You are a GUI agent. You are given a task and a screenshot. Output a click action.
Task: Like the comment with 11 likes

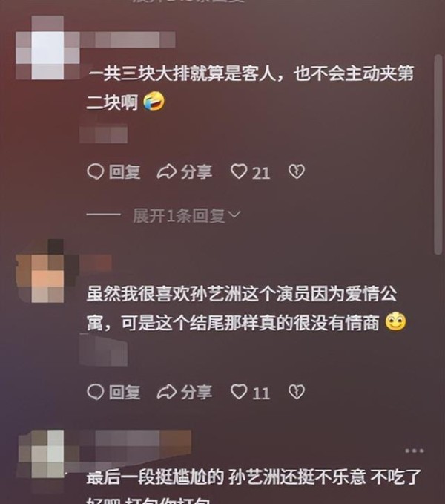[251, 393]
